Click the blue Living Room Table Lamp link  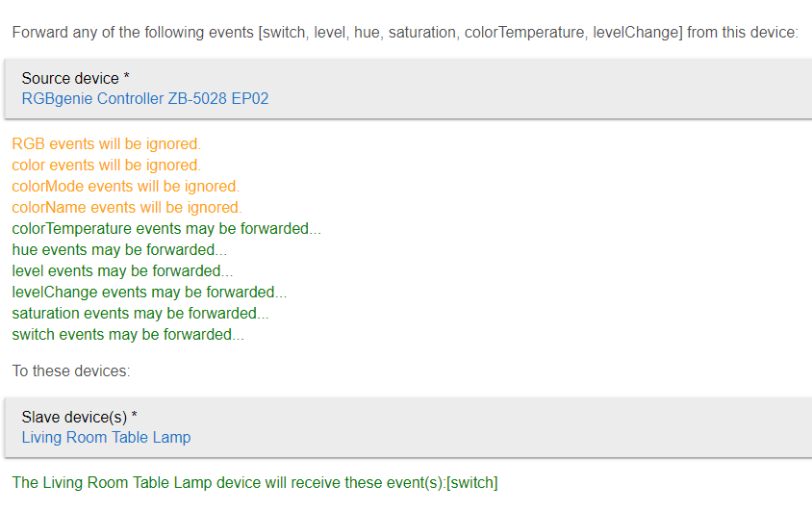(106, 437)
